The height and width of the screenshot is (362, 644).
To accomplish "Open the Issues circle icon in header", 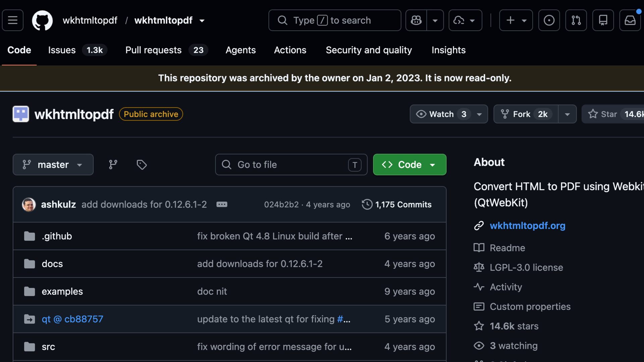I will [549, 20].
